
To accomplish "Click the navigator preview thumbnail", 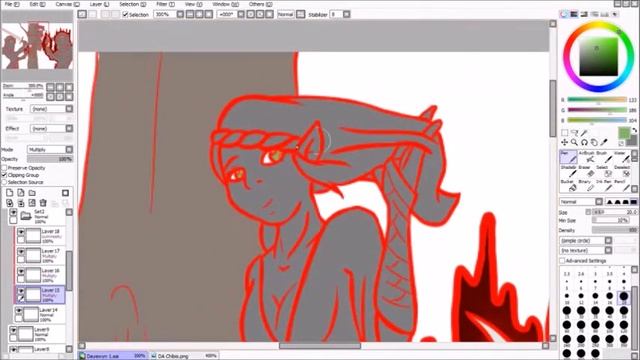I will point(37,46).
